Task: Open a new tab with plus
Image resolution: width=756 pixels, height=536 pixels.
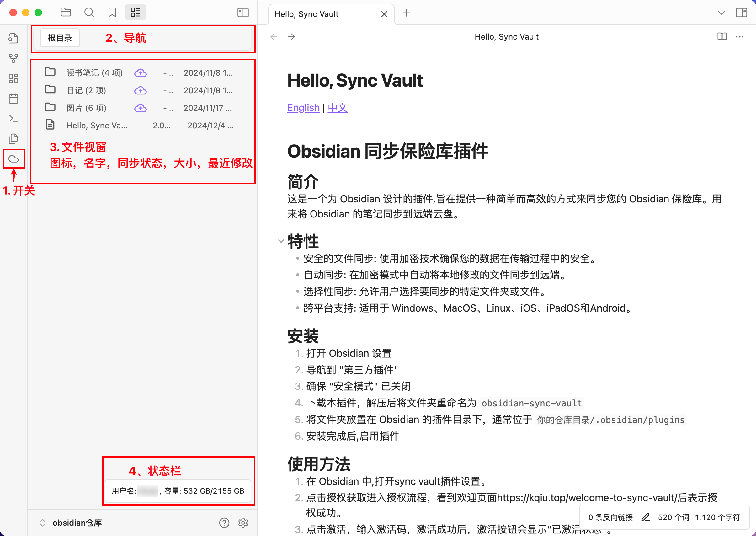Action: click(x=406, y=13)
